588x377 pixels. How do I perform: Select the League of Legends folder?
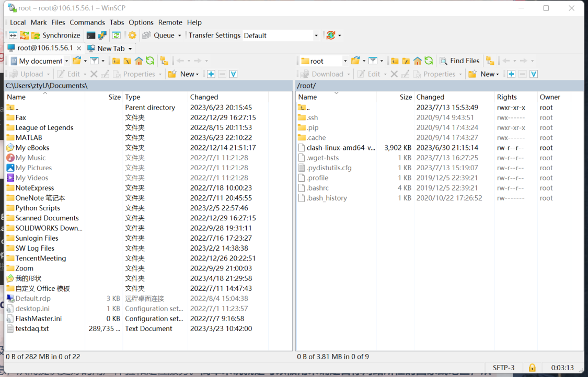[44, 127]
